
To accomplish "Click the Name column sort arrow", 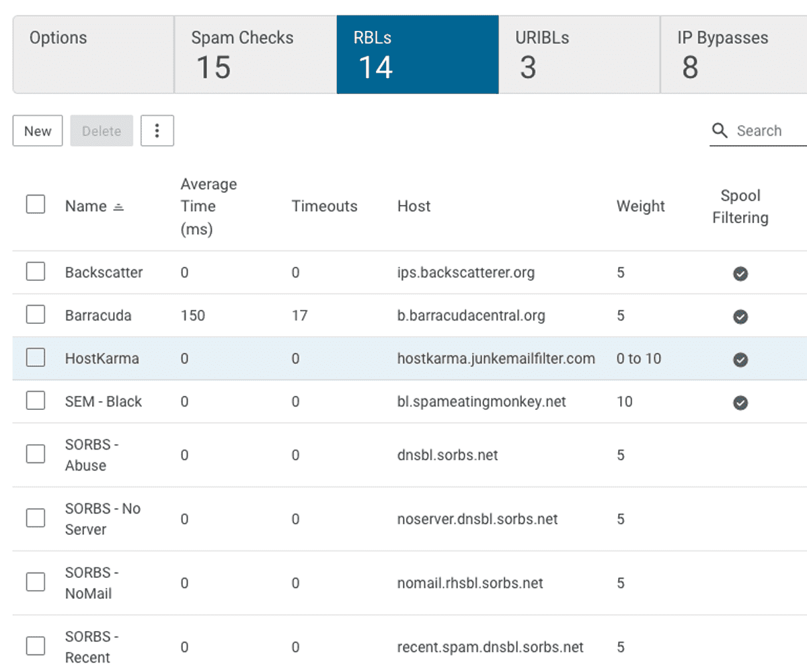I will pos(118,208).
